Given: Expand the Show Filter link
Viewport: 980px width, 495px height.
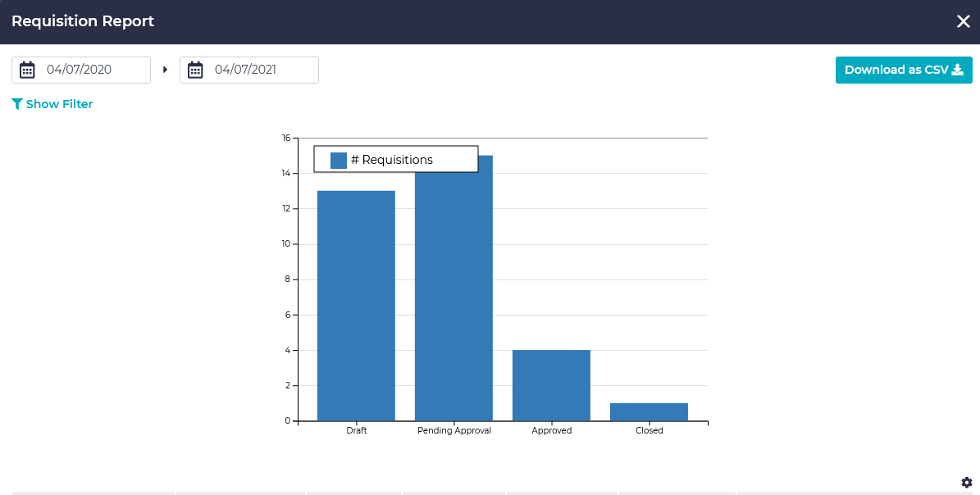Looking at the screenshot, I should coord(59,104).
